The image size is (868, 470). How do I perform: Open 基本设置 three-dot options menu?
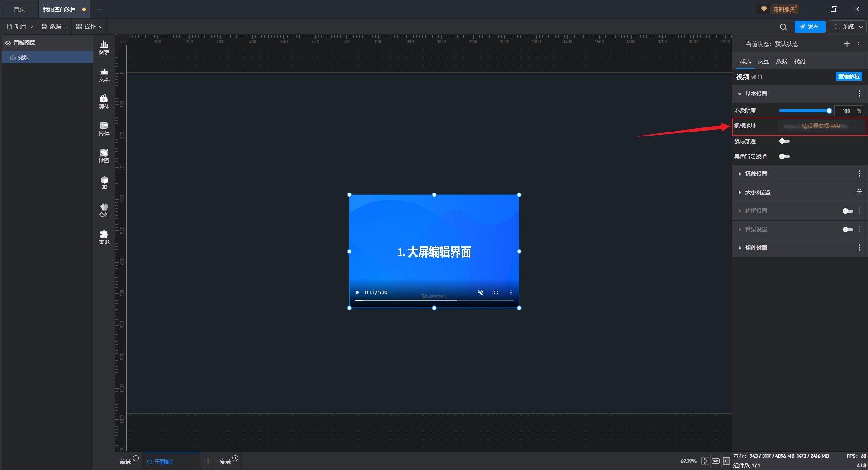point(859,94)
